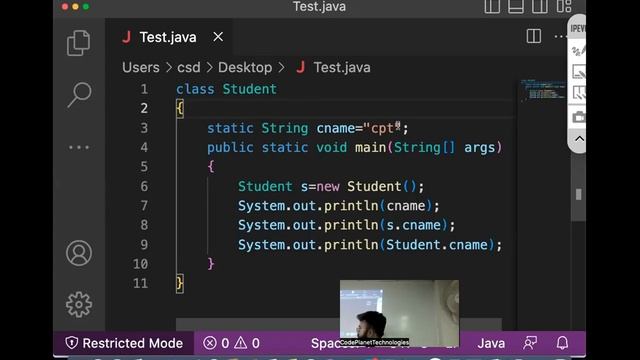Viewport: 640px width, 360px height.
Task: Open Customize Layout icon in title bar
Action: tap(564, 7)
